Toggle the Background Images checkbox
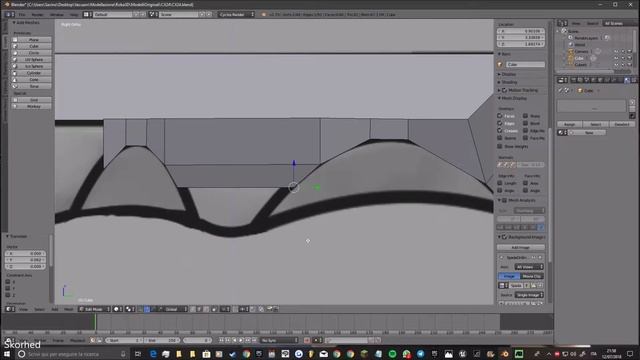Viewport: 640px width, 360px height. pyautogui.click(x=504, y=237)
